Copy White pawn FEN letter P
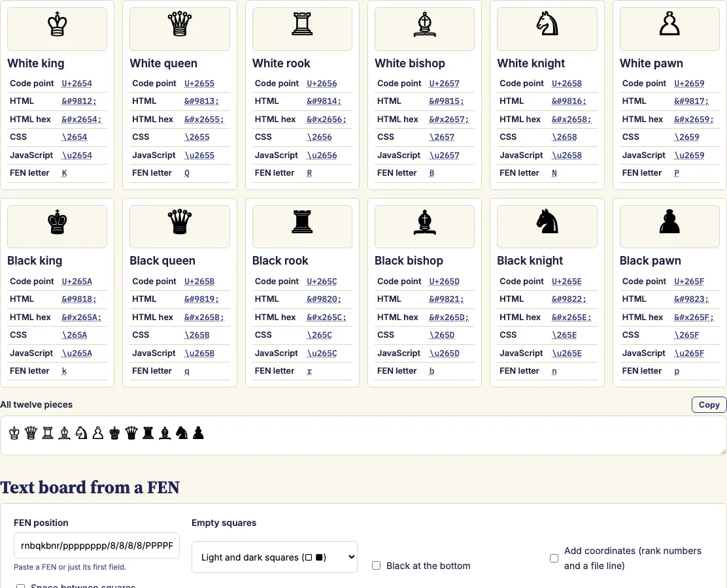Image resolution: width=727 pixels, height=588 pixels. pos(677,173)
